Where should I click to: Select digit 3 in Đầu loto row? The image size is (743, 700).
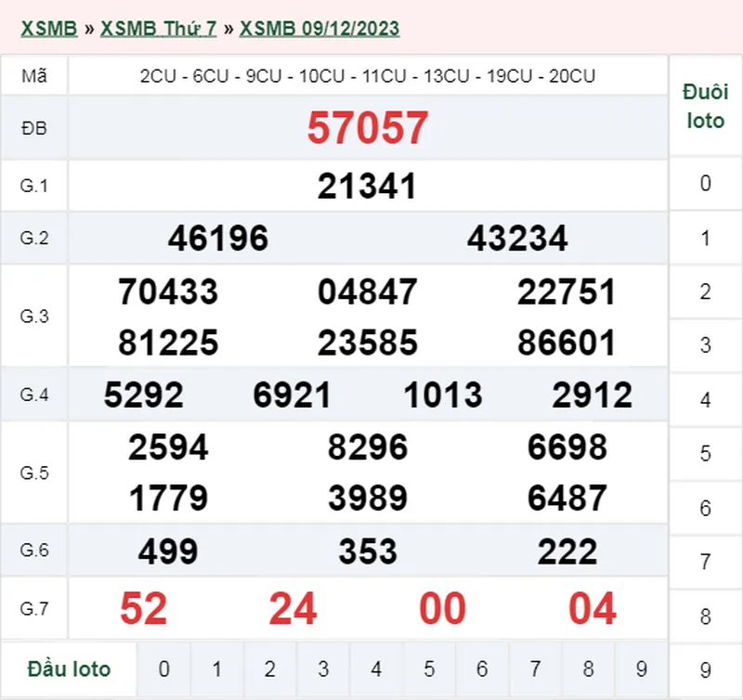pyautogui.click(x=323, y=668)
